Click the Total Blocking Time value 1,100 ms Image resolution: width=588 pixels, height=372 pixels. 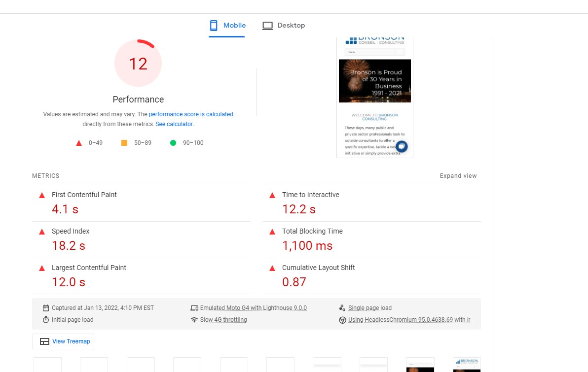(307, 246)
